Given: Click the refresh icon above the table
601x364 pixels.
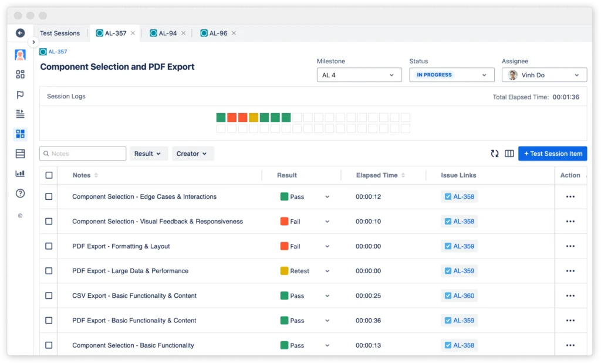Looking at the screenshot, I should click(495, 154).
